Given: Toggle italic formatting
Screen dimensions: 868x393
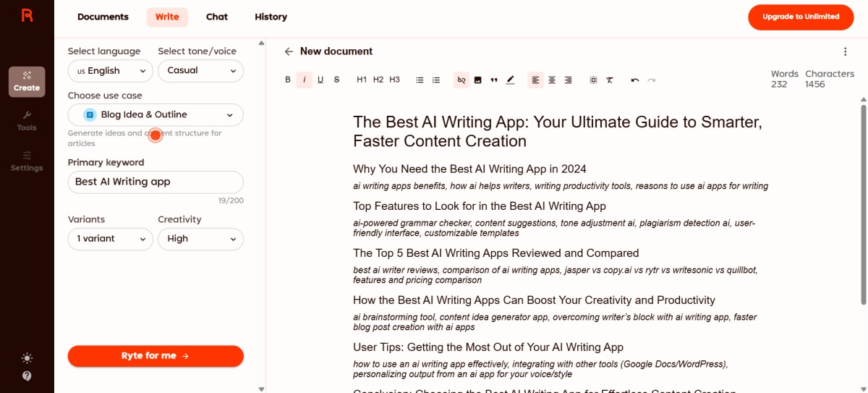Looking at the screenshot, I should [x=305, y=80].
